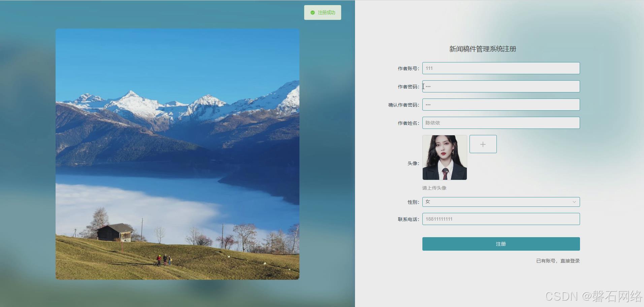This screenshot has width=644, height=307.
Task: Click the 头像 label
Action: pos(413,163)
